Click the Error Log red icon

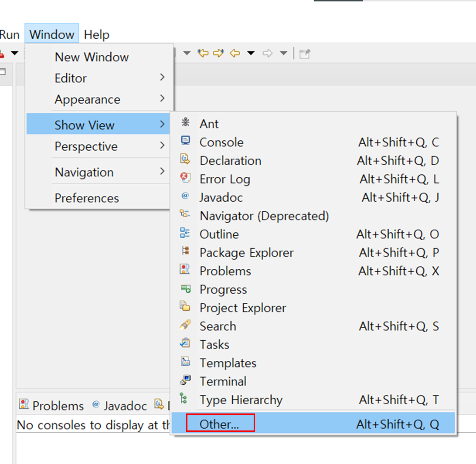(x=186, y=177)
